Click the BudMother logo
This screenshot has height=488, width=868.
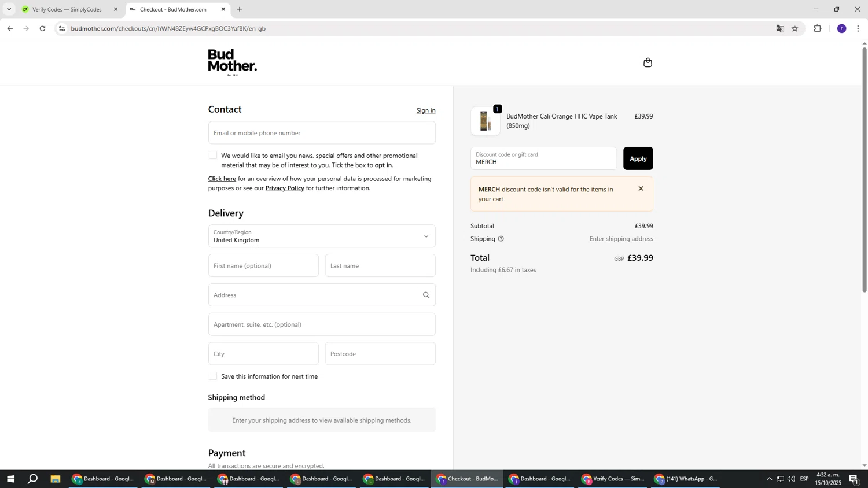[233, 62]
